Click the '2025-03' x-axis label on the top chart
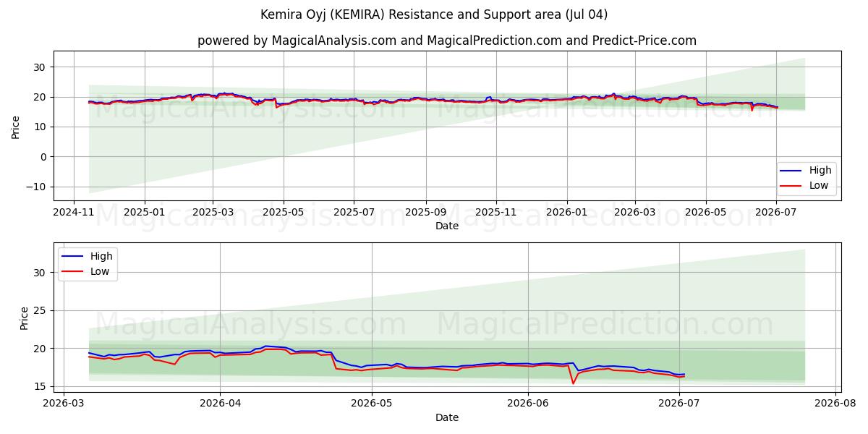868x434 pixels. [x=213, y=213]
